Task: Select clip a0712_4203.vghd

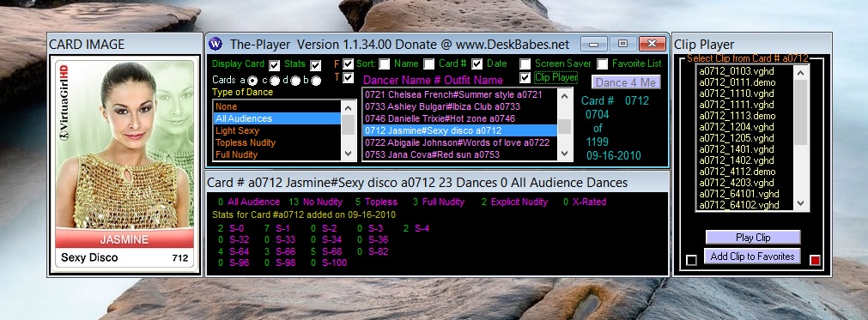Action: [745, 183]
